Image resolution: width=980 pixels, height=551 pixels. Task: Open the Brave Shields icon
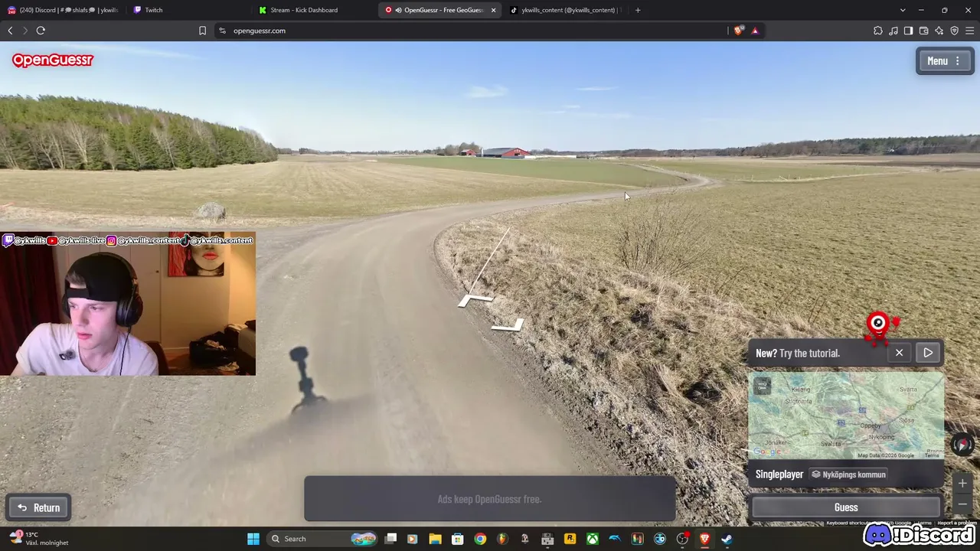pos(738,31)
